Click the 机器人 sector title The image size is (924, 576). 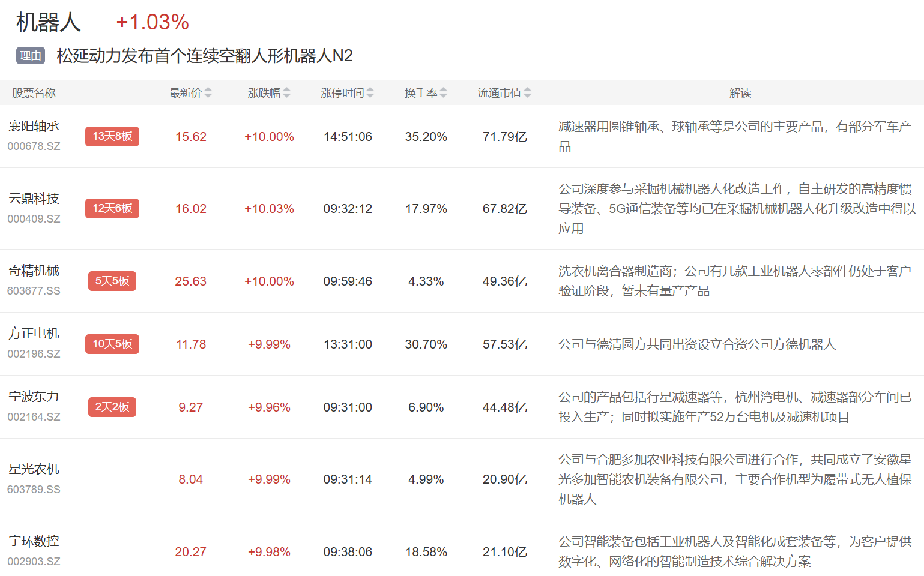click(48, 23)
